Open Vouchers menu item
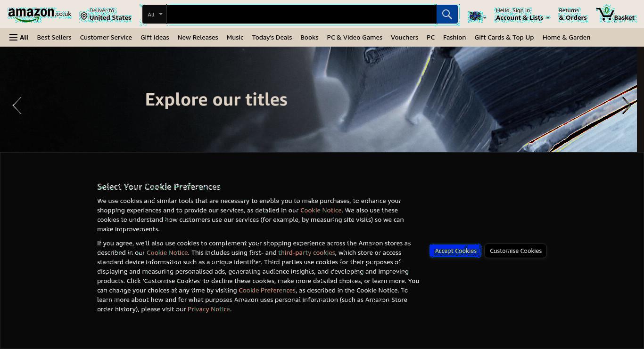644x349 pixels. [405, 37]
